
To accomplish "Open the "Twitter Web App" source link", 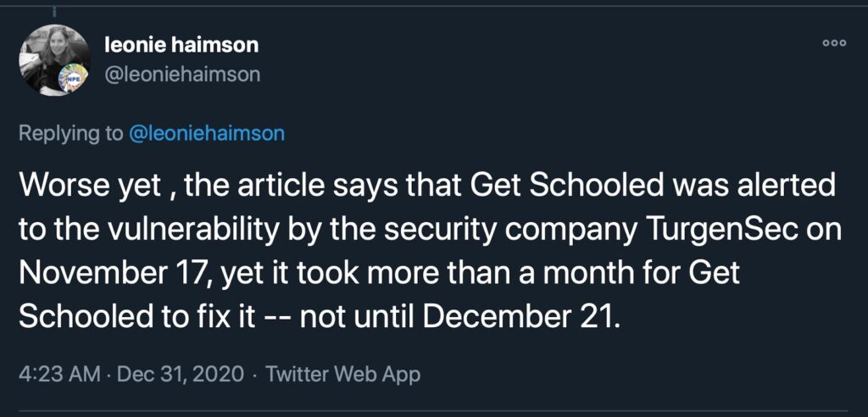I will [343, 374].
